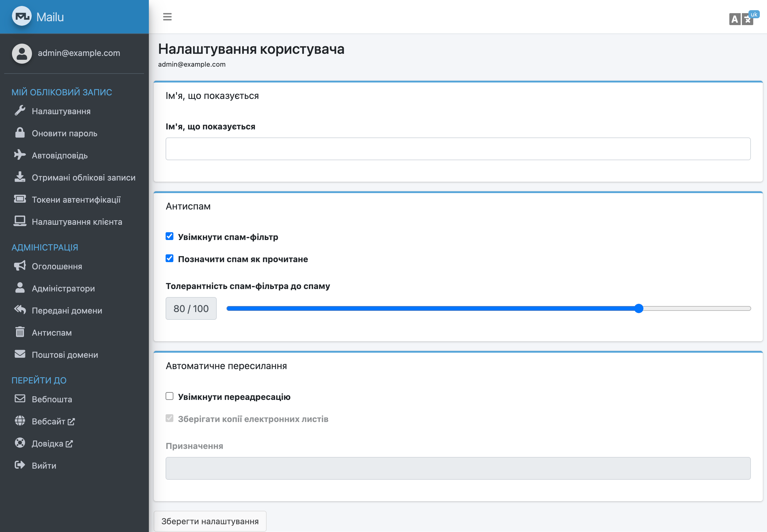
Task: Open Адміністратори page
Action: 74,288
